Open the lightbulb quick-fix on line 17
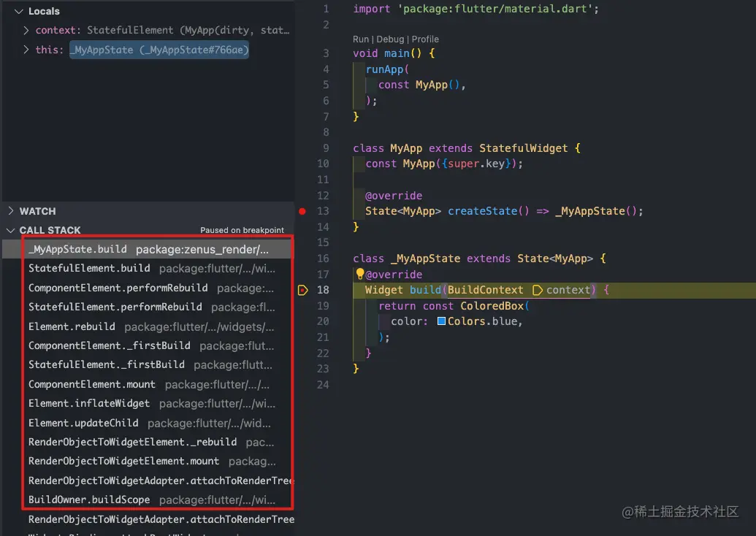This screenshot has width=756, height=536. 359,274
